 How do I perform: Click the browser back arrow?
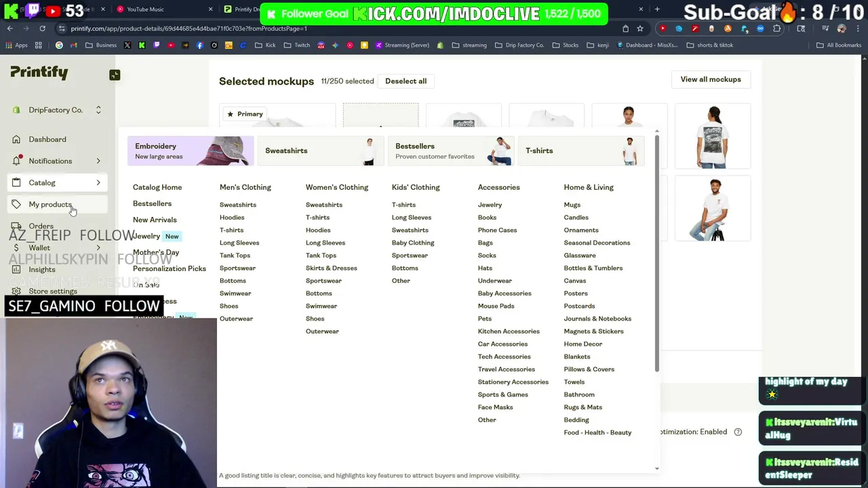(x=10, y=28)
